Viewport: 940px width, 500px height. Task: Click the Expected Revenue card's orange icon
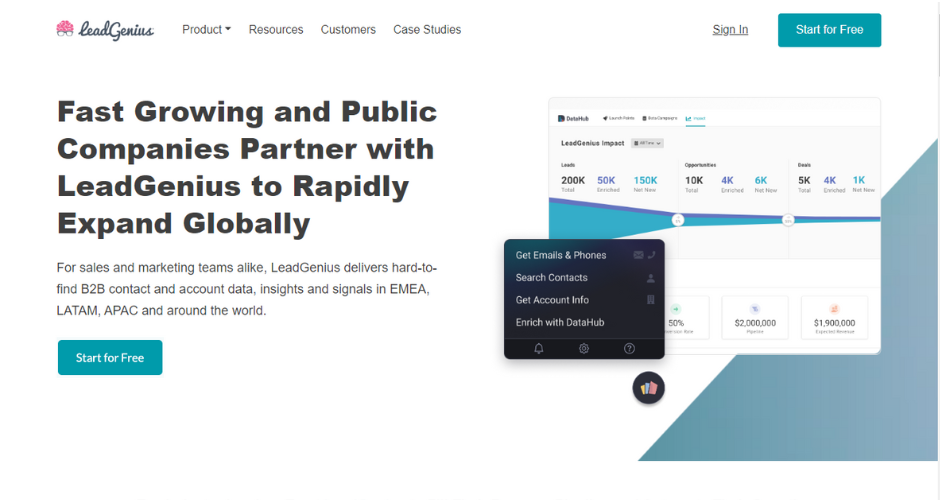834,309
